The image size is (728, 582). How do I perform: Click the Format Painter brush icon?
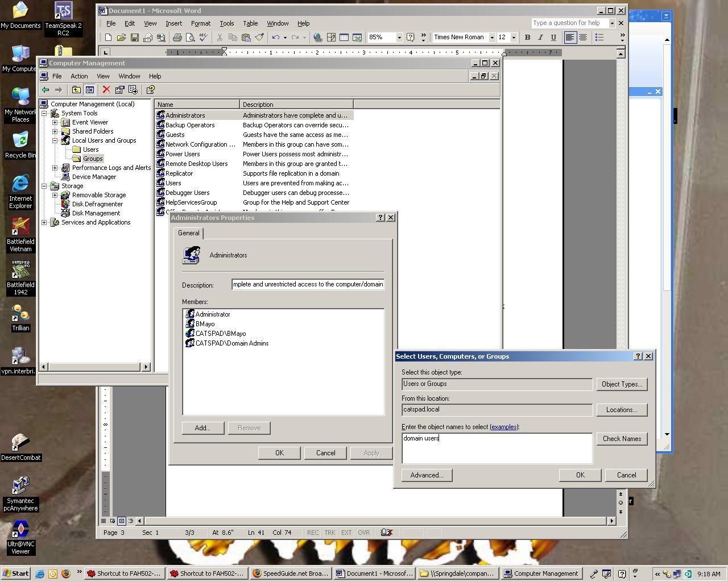pos(259,38)
